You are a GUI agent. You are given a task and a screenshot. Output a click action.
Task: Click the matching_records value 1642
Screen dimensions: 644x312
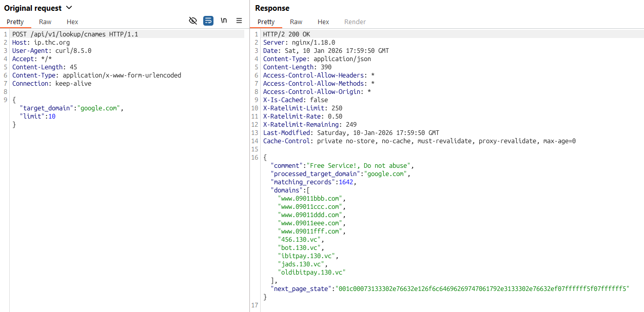pos(346,182)
